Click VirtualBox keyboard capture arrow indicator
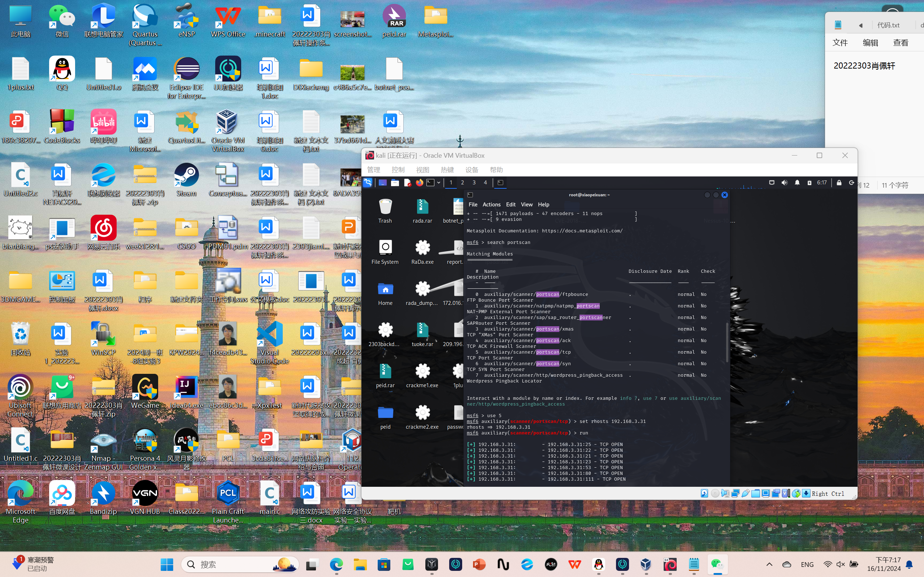Image resolution: width=924 pixels, height=577 pixels. (x=806, y=493)
